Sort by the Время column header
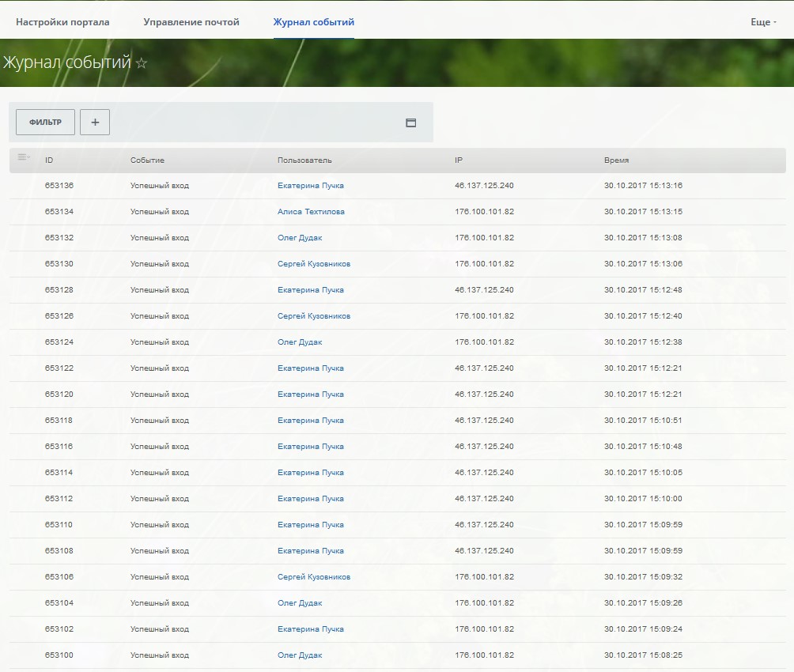The height and width of the screenshot is (672, 794). tap(616, 160)
